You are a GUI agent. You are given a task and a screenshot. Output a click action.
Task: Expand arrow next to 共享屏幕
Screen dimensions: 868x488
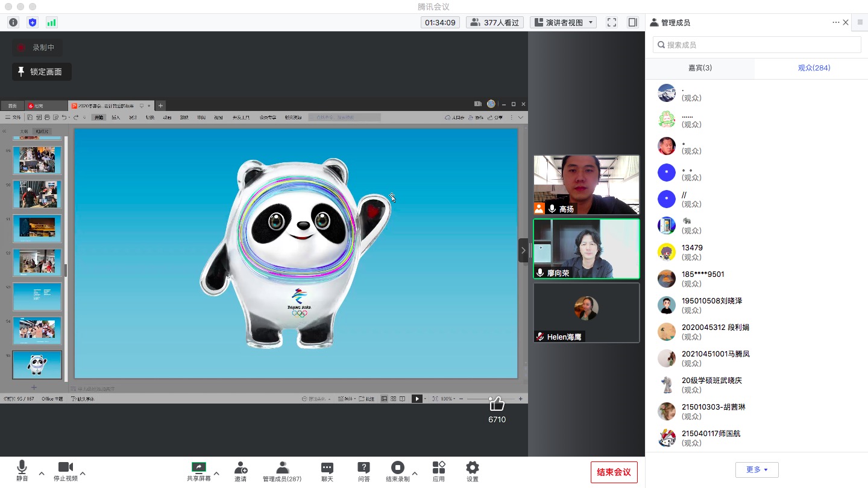(216, 474)
